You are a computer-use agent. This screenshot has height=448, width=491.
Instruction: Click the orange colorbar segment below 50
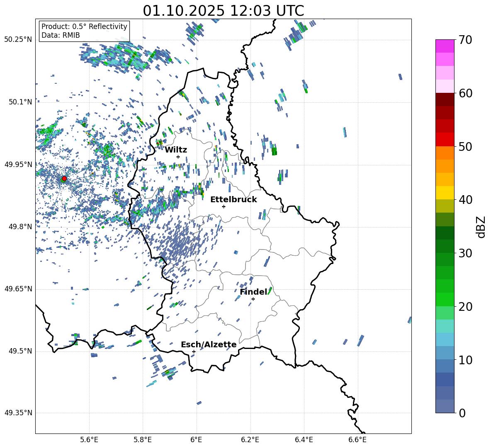click(x=445, y=153)
